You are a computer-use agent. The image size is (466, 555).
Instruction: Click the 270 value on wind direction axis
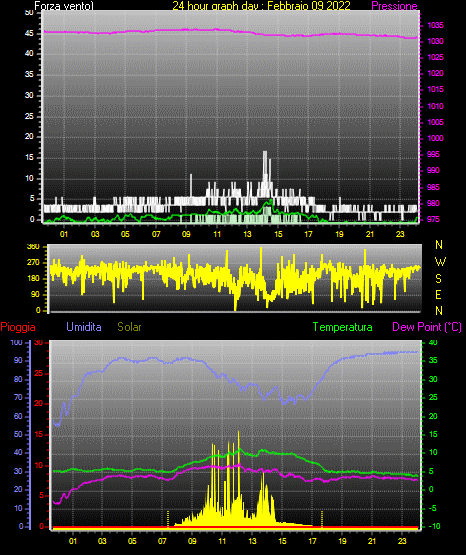click(33, 263)
